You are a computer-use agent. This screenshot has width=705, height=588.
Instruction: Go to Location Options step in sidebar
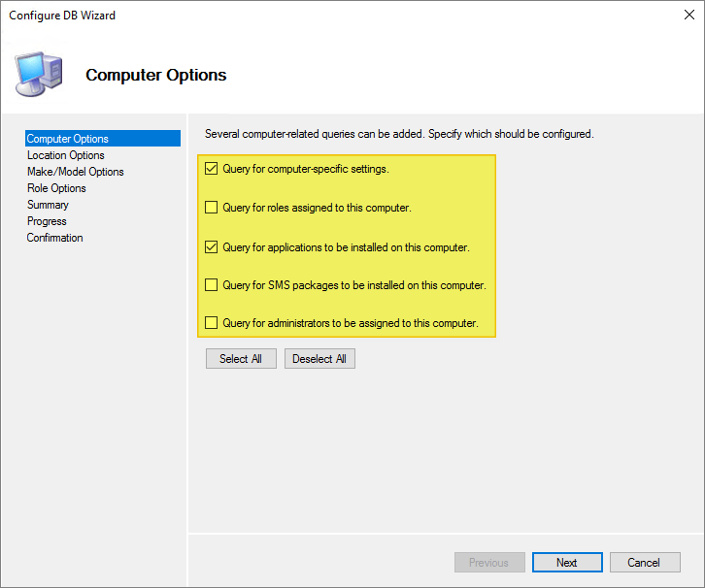pos(65,155)
